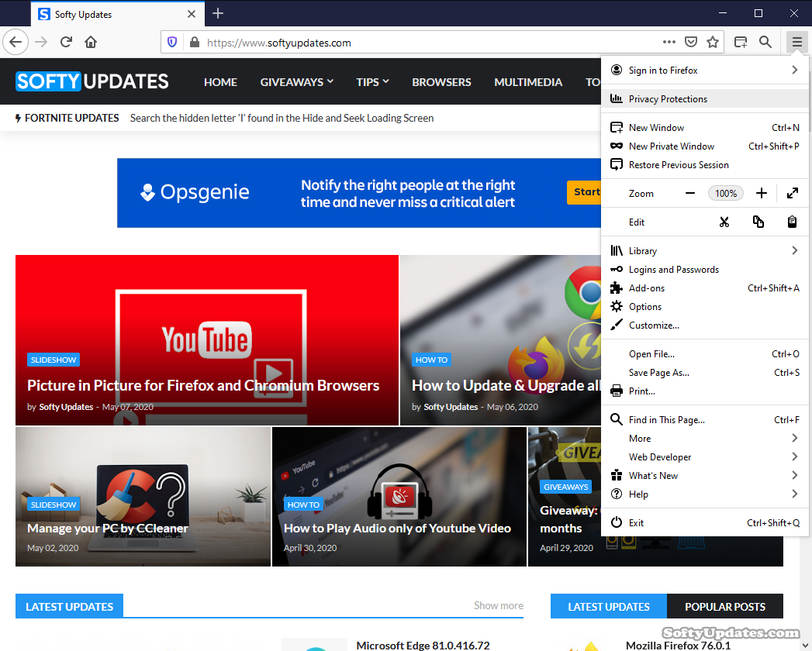This screenshot has height=651, width=812.
Task: Expand Sign in to Firefox
Action: (x=705, y=70)
